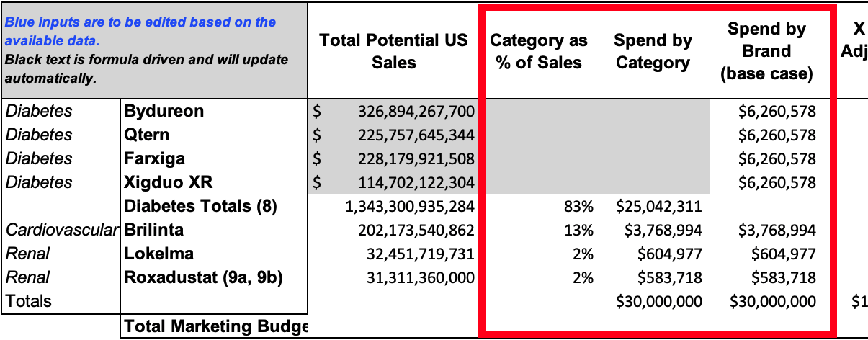Select the Farxiga brand cell
868x340 pixels.
click(x=213, y=158)
